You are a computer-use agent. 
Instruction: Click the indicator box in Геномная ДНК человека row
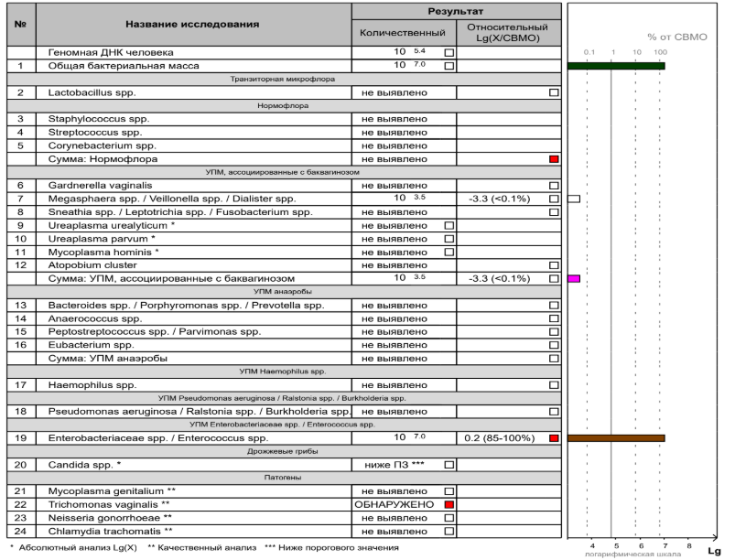(x=449, y=52)
